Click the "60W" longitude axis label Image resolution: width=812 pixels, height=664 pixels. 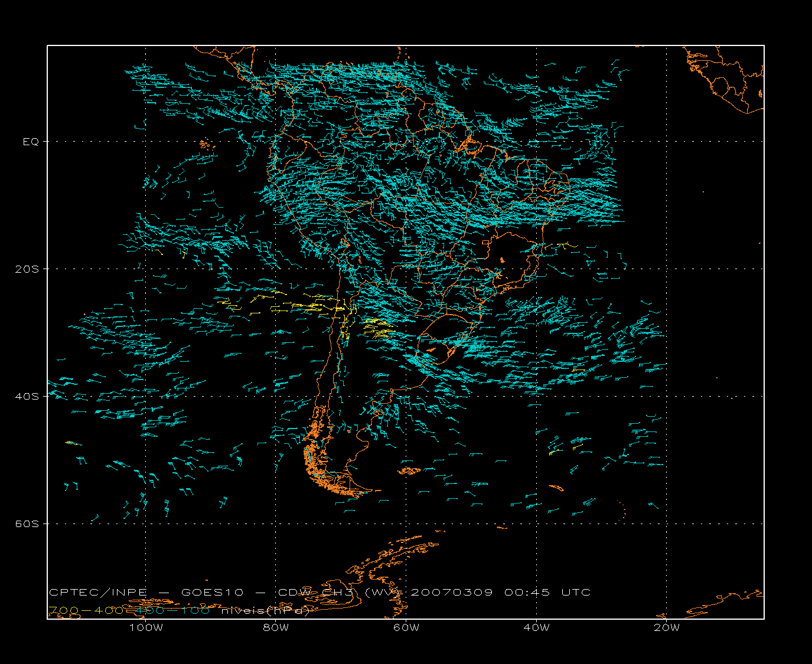(x=406, y=628)
